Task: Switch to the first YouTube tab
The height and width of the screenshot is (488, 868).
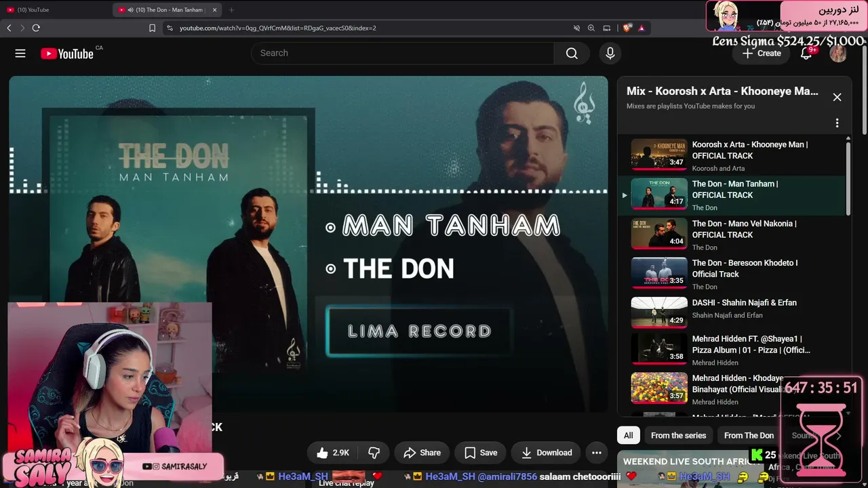Action: coord(56,9)
